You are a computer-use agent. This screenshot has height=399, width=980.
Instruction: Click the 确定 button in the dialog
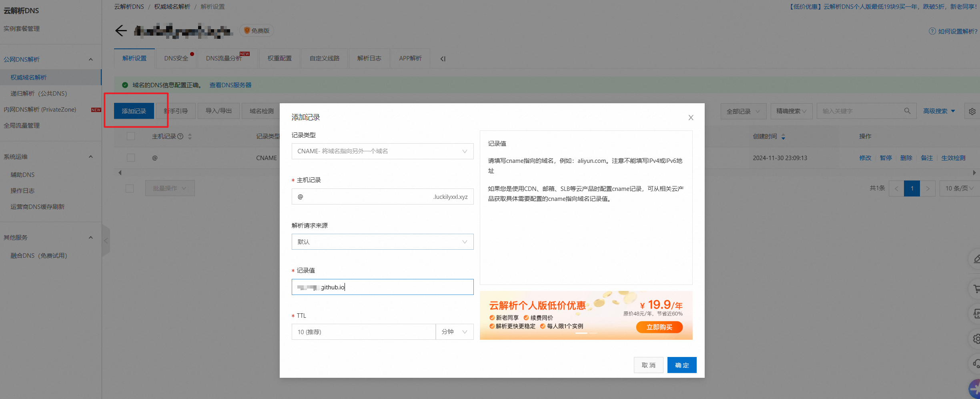(x=682, y=365)
